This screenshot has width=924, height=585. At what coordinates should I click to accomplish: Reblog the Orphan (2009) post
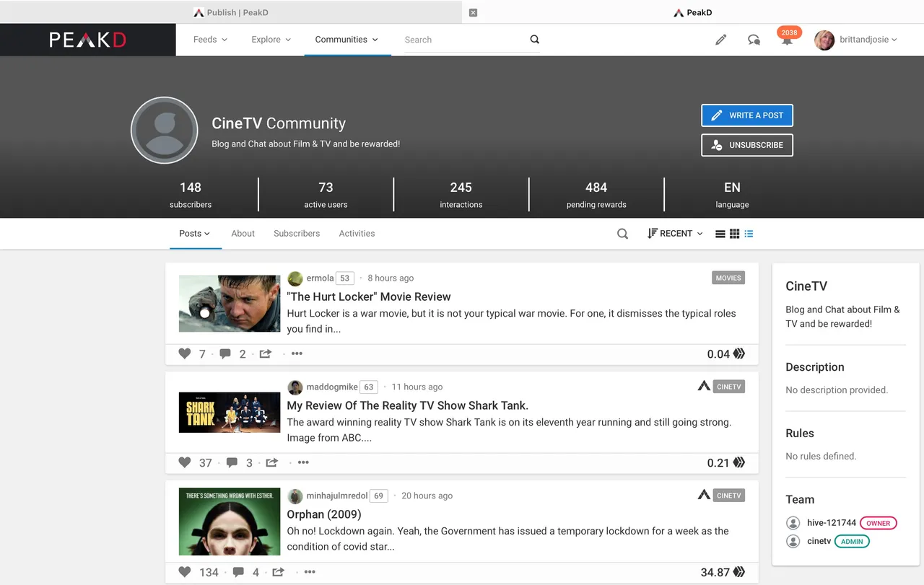279,572
